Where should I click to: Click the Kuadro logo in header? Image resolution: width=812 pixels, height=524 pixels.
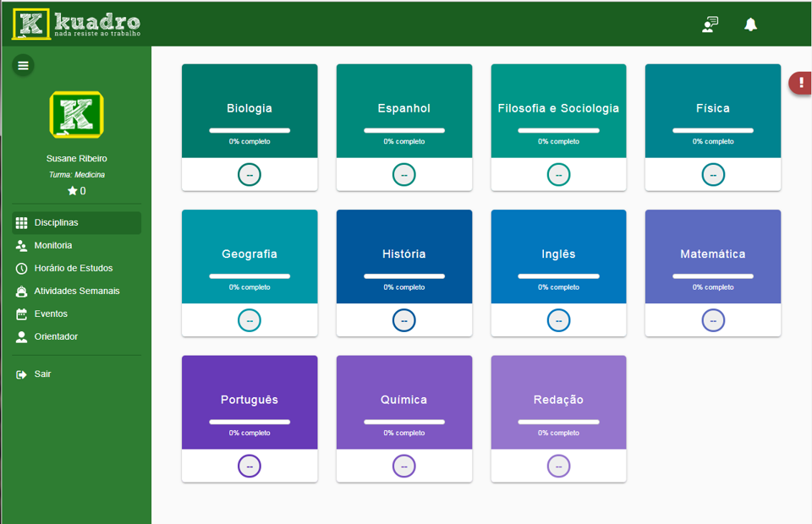coord(76,24)
